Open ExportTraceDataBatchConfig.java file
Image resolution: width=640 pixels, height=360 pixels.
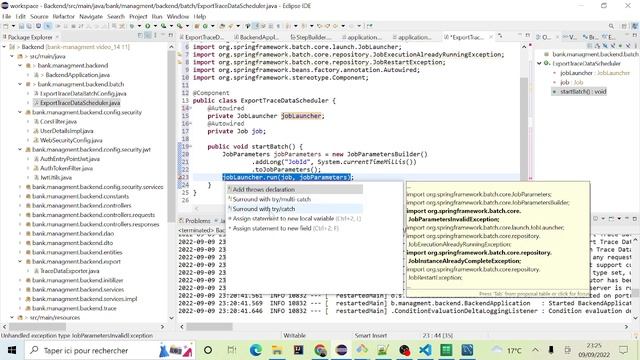point(83,93)
